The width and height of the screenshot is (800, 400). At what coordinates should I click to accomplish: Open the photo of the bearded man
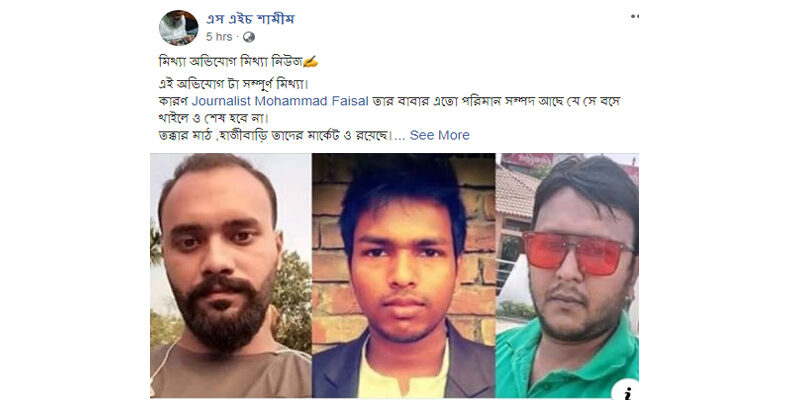(231, 276)
